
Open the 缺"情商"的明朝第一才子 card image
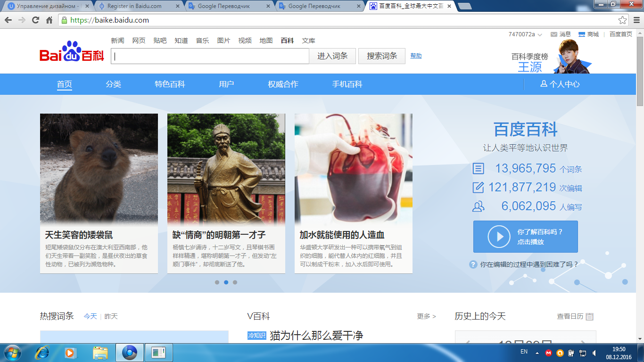(x=226, y=170)
